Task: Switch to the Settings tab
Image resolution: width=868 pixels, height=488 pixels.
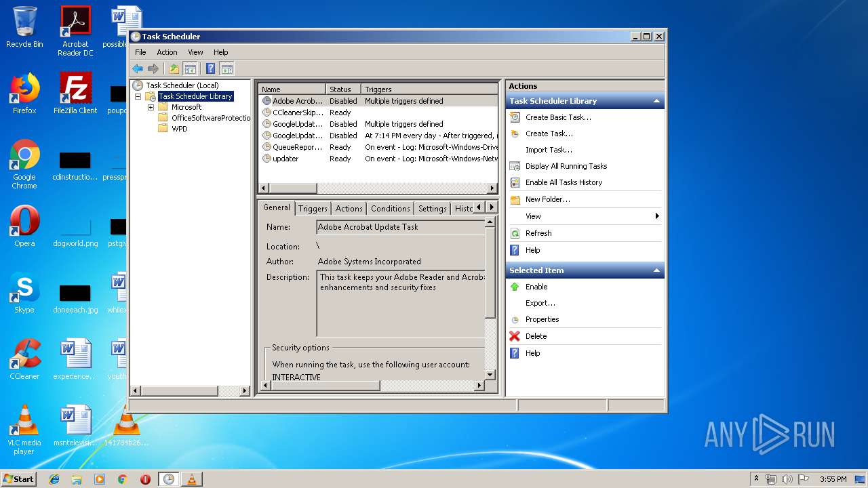Action: coord(432,209)
